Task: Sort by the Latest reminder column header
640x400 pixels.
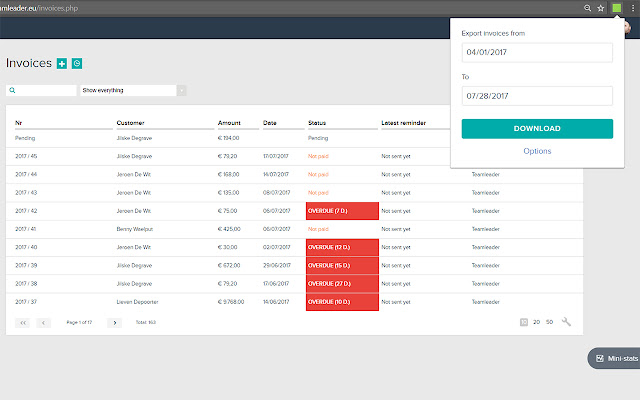Action: (403, 123)
